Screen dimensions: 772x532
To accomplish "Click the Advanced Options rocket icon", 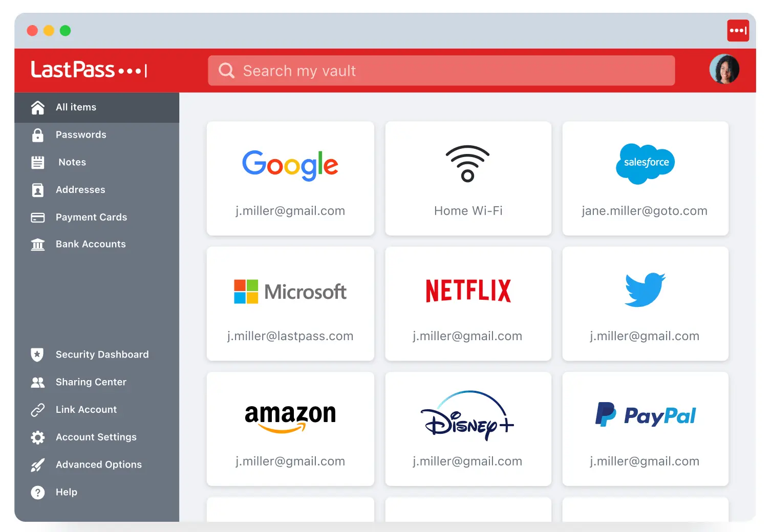I will point(37,464).
